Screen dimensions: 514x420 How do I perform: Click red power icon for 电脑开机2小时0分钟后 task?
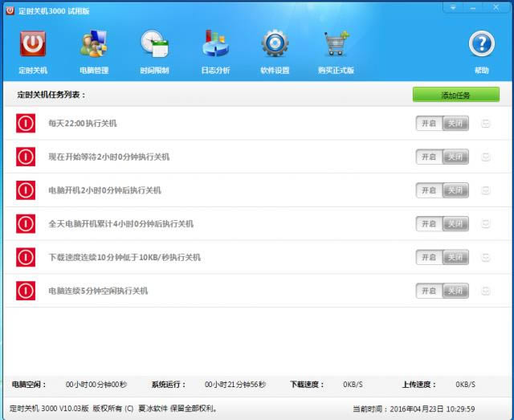pyautogui.click(x=26, y=190)
